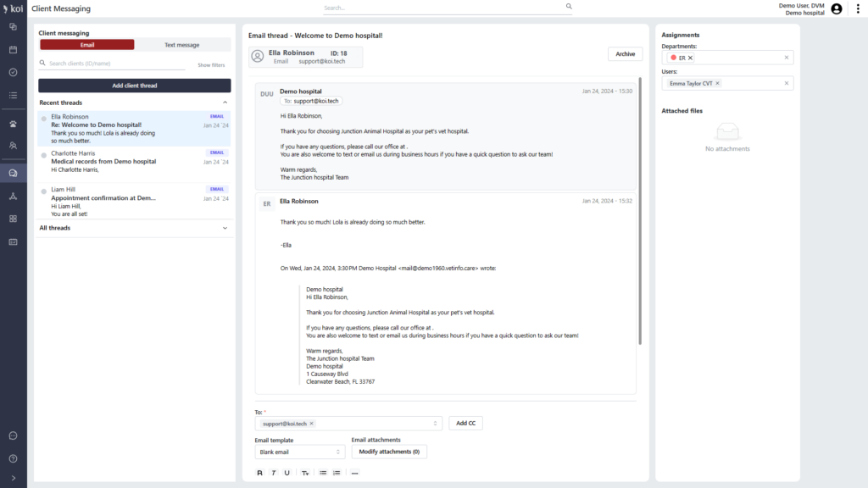Click the red dot on the ER department chip
The width and height of the screenshot is (868, 488).
click(675, 57)
